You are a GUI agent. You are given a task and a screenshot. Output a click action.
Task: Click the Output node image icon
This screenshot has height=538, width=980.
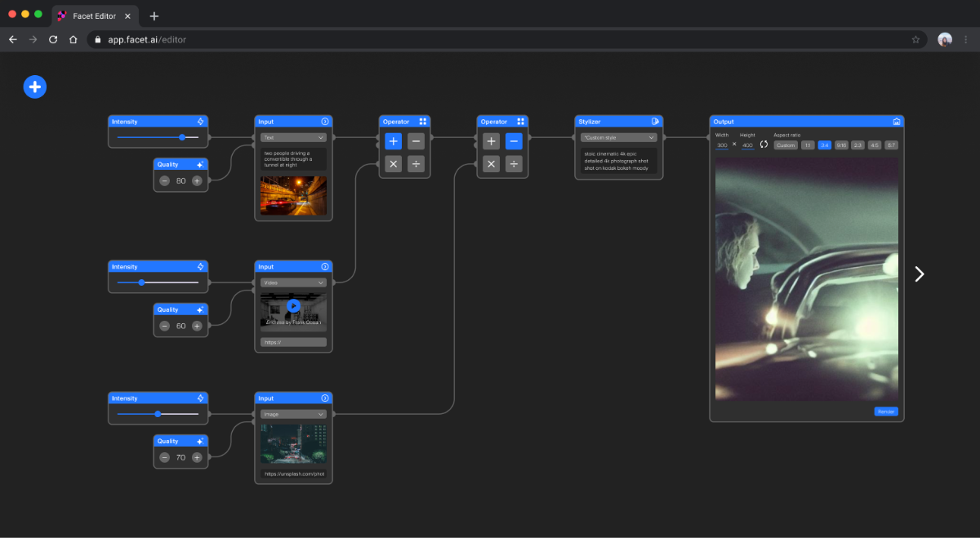click(897, 122)
